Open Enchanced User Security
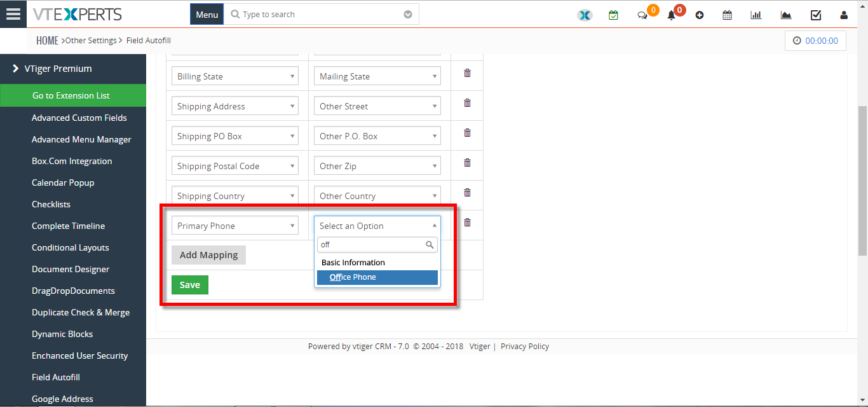Screen dimensions: 868x407 (80, 355)
